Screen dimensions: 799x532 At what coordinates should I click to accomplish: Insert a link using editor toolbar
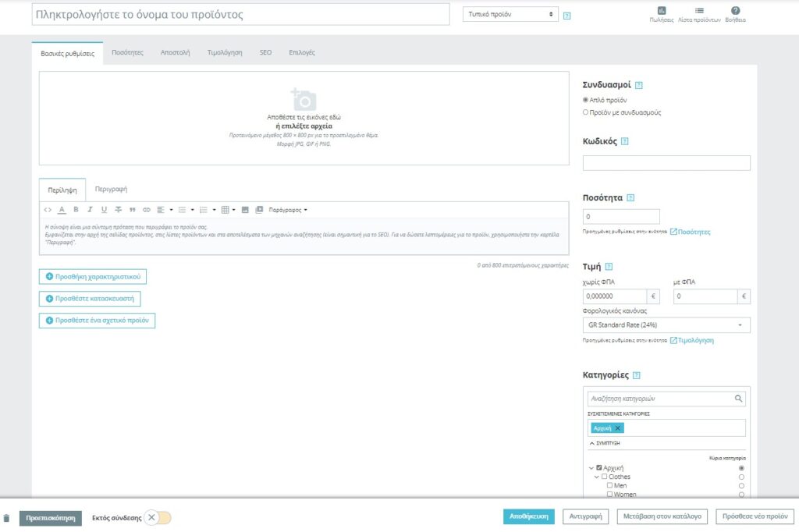click(146, 210)
